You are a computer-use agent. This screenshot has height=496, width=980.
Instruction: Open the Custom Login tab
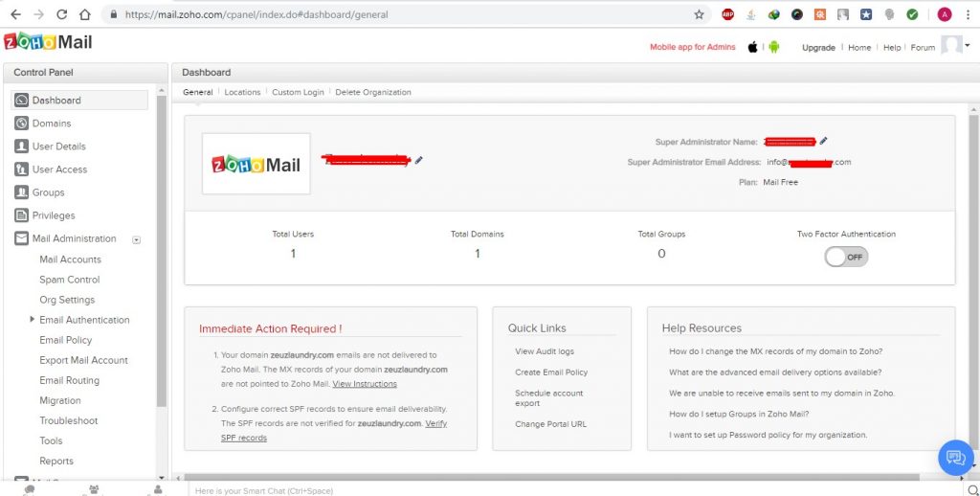[299, 92]
